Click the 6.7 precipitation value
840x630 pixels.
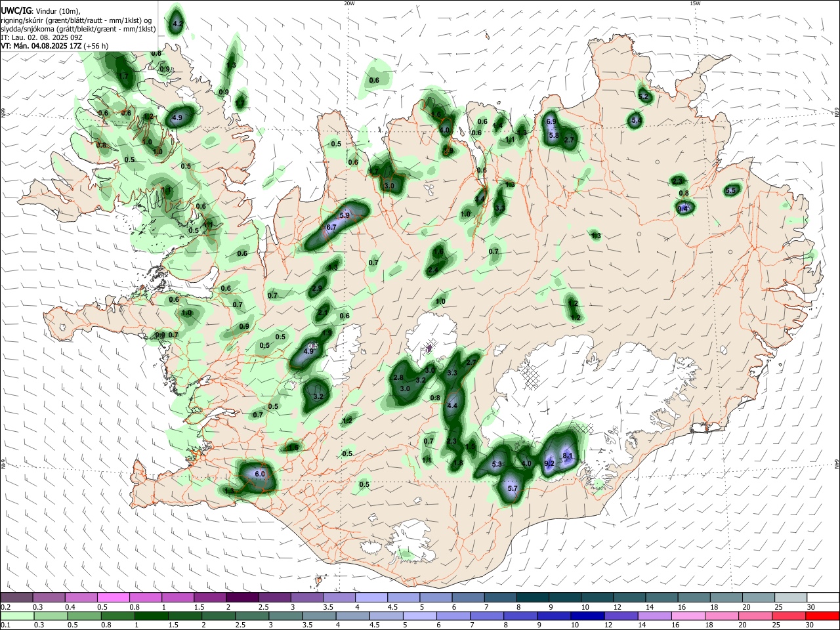coord(331,227)
